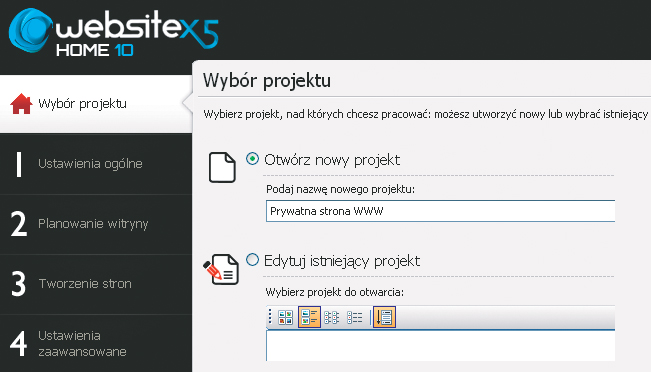Open the Wybór projektu sidebar step
The image size is (651, 372).
coord(96,104)
